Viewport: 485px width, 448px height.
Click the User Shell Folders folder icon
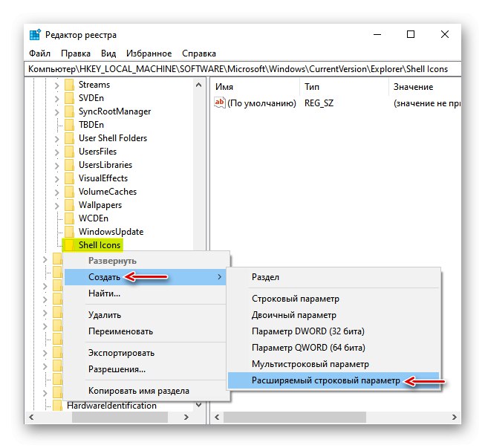tap(69, 138)
